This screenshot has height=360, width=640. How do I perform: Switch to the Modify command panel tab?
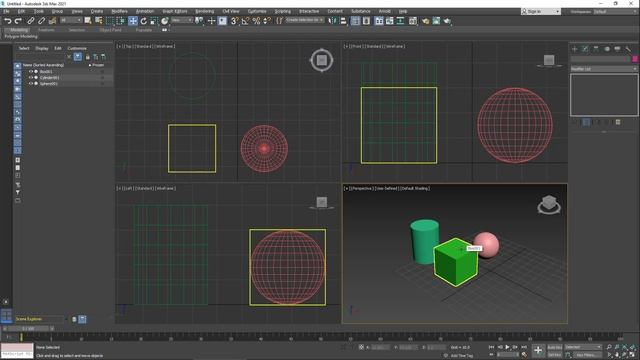[585, 49]
